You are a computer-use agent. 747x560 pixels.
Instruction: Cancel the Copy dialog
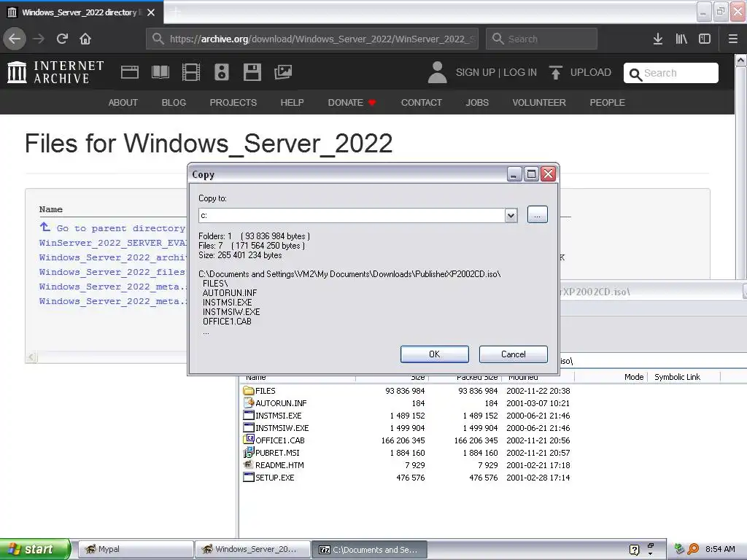click(x=513, y=354)
